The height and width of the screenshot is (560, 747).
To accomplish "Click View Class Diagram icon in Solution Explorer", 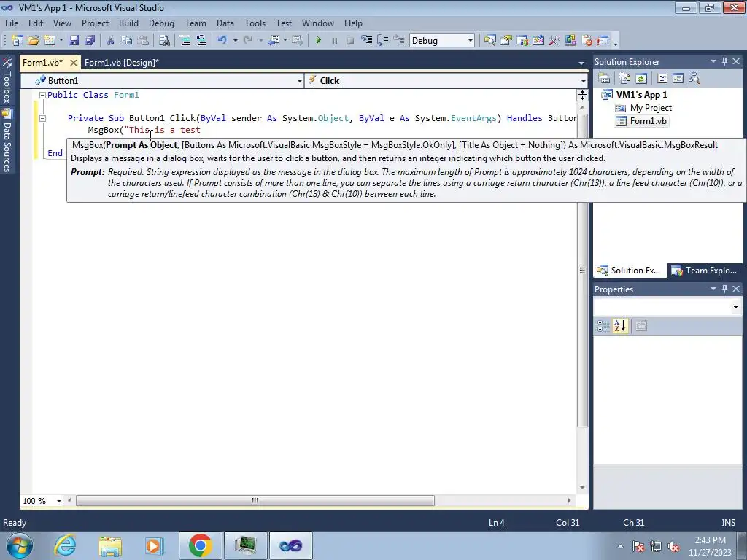I will [694, 78].
